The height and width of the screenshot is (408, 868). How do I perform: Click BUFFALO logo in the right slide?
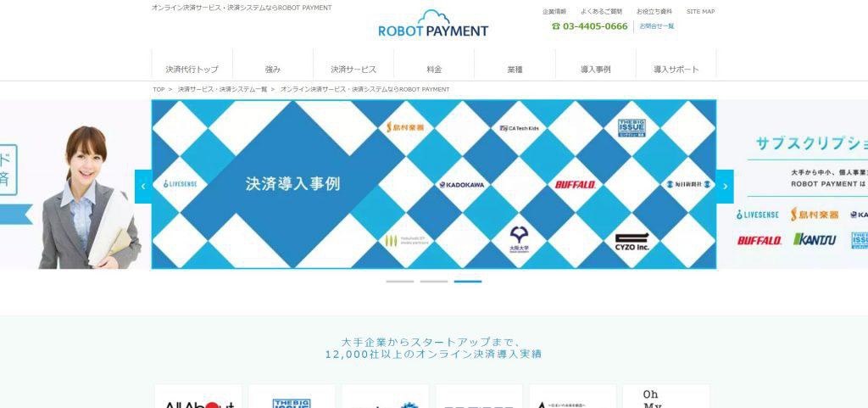759,240
